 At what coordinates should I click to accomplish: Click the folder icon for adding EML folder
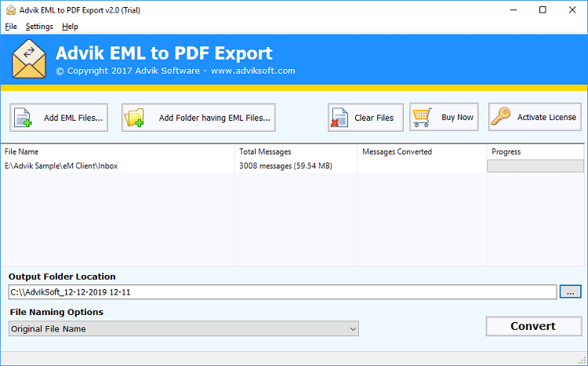click(x=134, y=118)
